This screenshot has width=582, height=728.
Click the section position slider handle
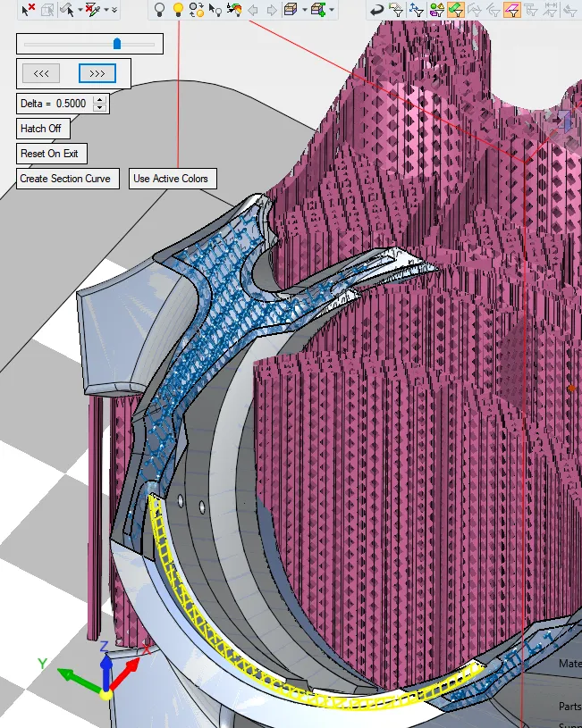pos(117,43)
